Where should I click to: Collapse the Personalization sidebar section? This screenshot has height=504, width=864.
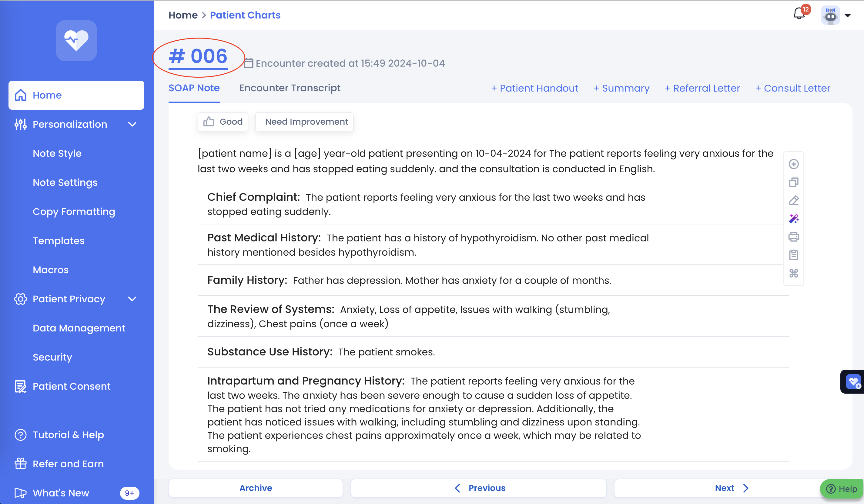132,124
